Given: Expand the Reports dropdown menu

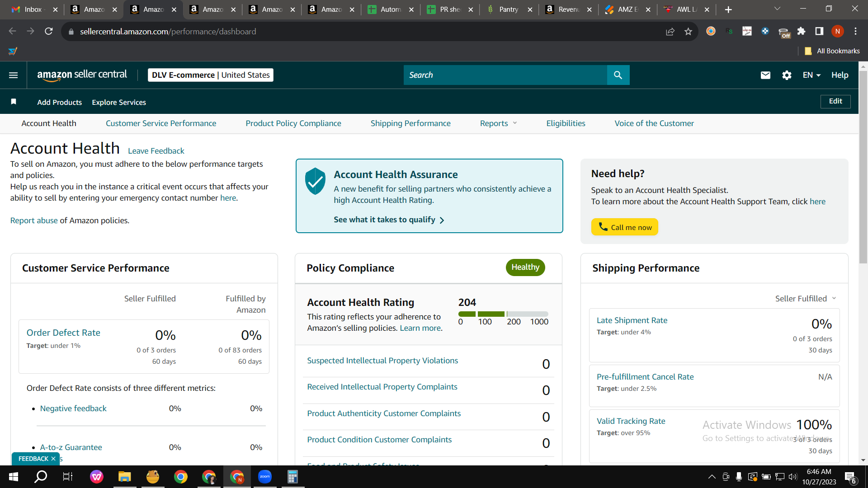Looking at the screenshot, I should tap(498, 123).
